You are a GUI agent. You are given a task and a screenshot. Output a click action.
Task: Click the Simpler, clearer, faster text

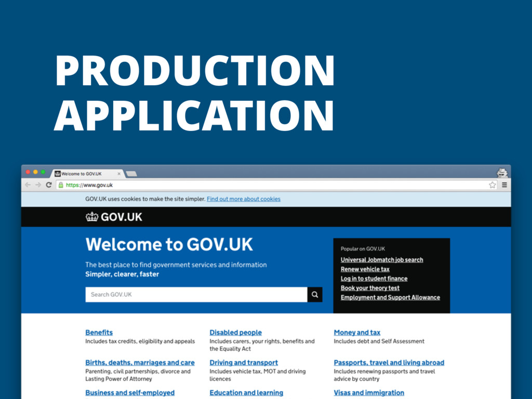[x=122, y=274]
